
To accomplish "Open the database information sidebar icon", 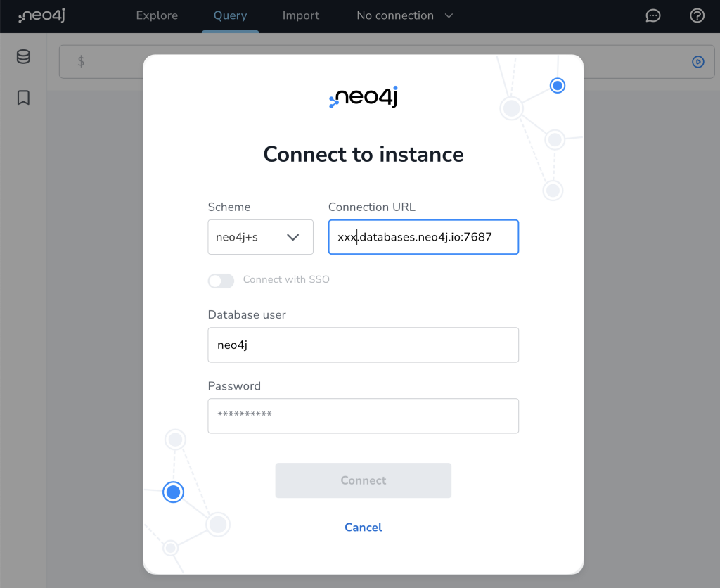I will [23, 56].
